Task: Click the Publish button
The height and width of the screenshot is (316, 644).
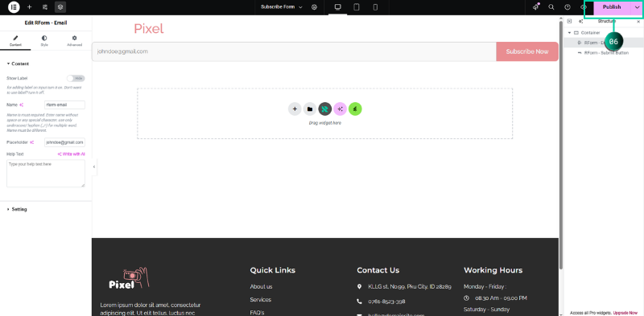Action: pos(612,7)
